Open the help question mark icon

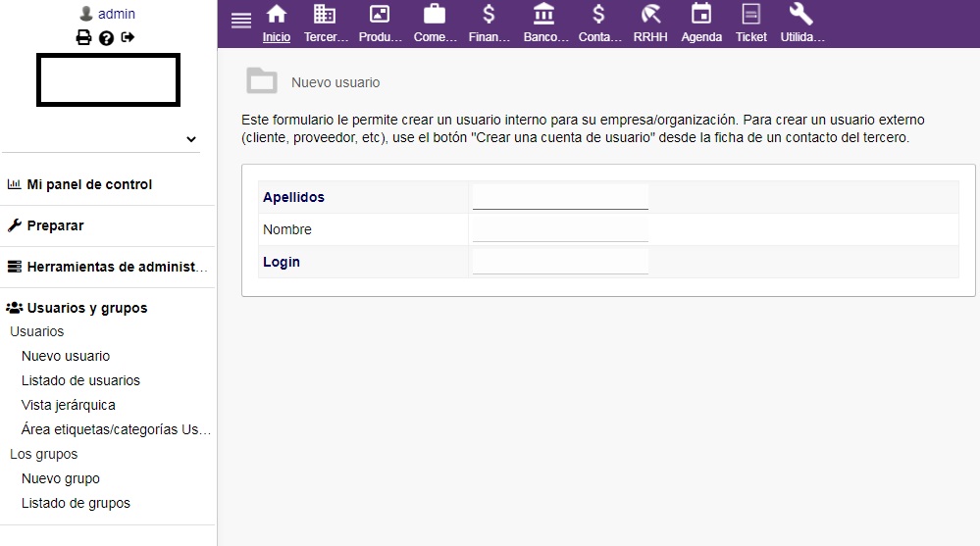[106, 38]
